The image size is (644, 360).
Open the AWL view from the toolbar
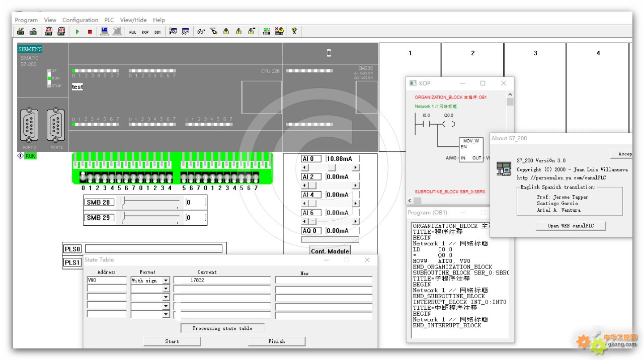pos(132,32)
